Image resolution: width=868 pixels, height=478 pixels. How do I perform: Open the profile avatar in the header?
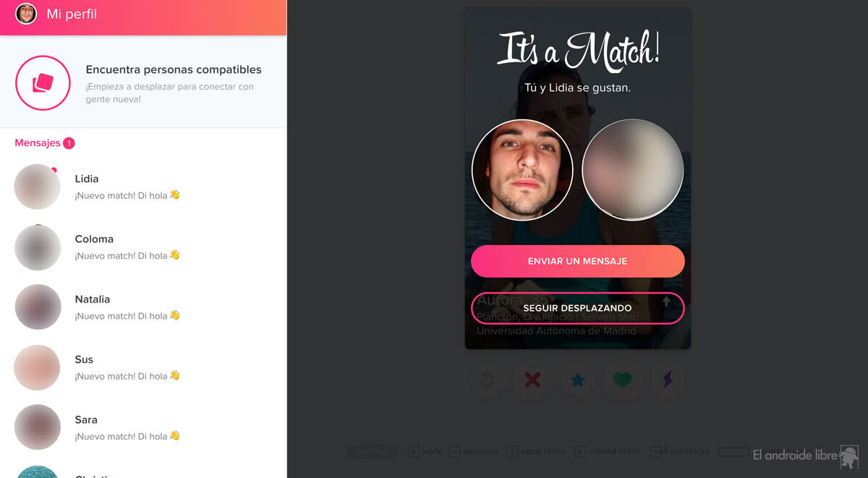[26, 14]
